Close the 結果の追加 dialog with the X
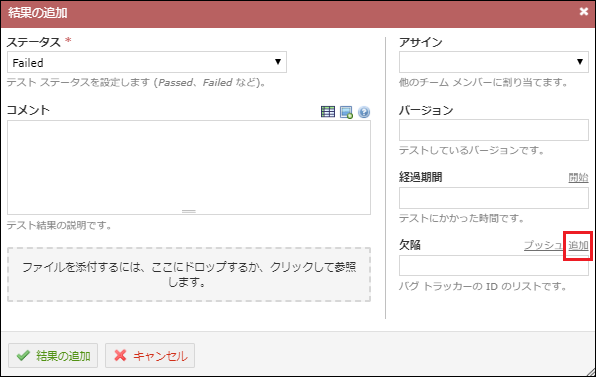Viewport: 596px width, 377px height. pyautogui.click(x=584, y=12)
